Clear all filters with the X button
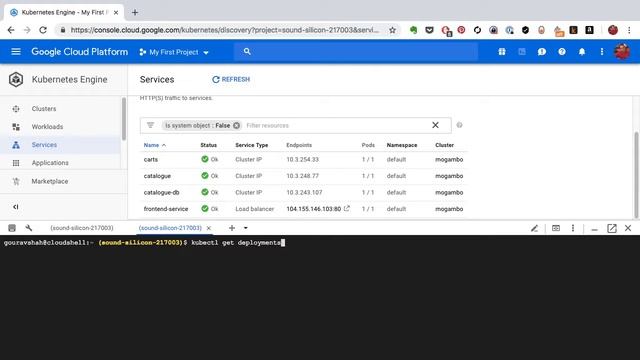The height and width of the screenshot is (360, 640). [436, 125]
